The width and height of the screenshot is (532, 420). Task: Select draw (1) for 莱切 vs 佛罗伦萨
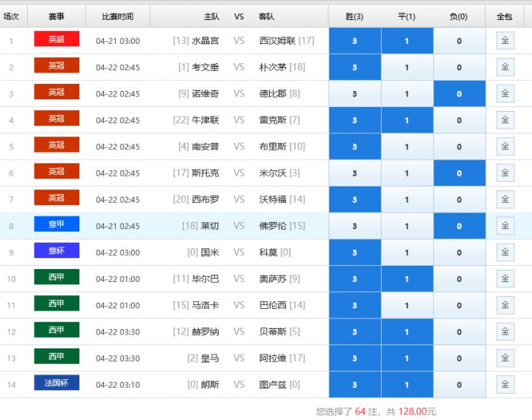(407, 227)
